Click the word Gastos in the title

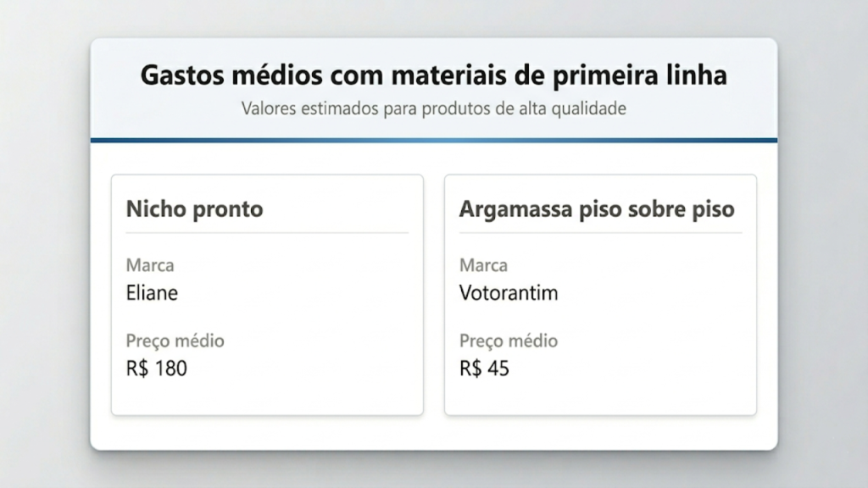182,75
